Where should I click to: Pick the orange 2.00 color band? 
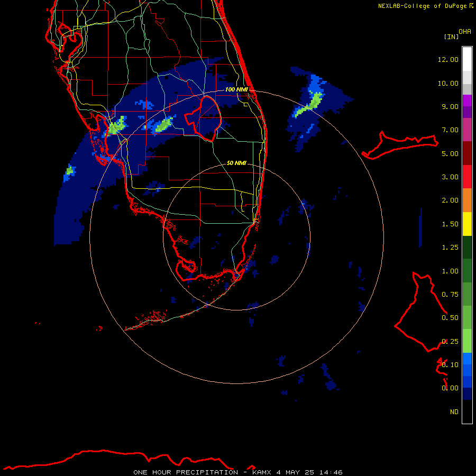(x=467, y=200)
